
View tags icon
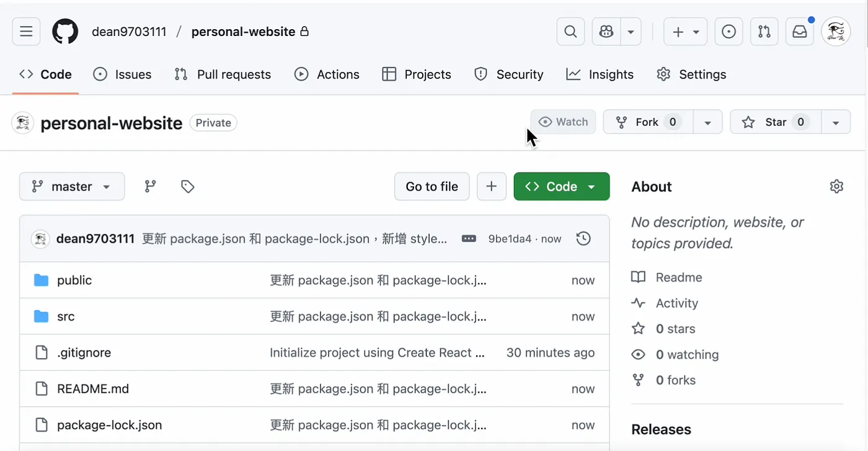click(x=188, y=187)
